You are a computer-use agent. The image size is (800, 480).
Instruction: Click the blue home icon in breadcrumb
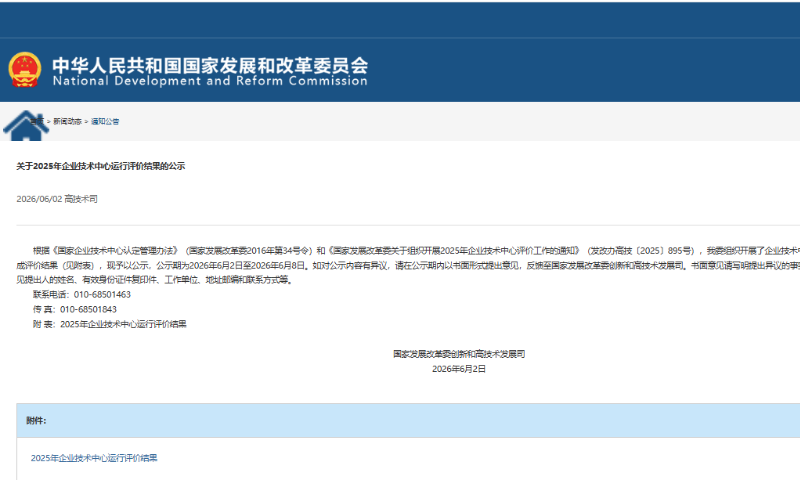26,125
